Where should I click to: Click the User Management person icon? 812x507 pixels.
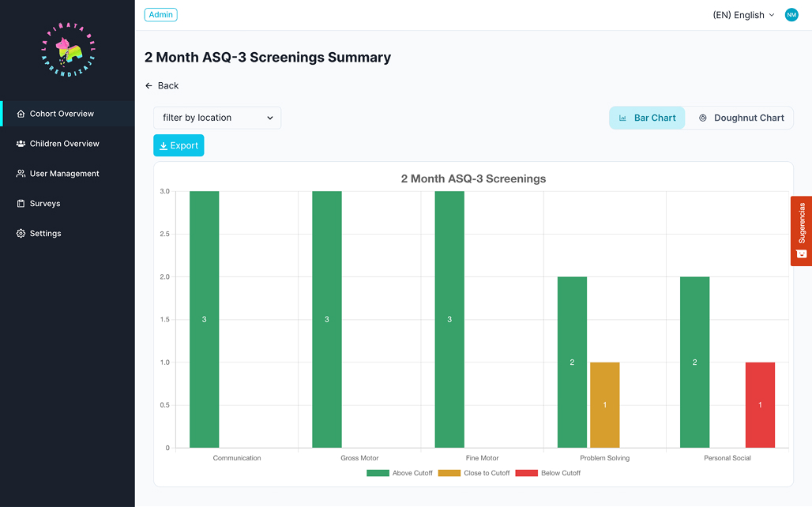click(x=21, y=174)
